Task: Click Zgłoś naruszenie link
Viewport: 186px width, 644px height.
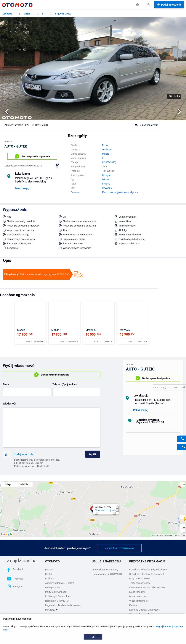Action: coord(149,125)
